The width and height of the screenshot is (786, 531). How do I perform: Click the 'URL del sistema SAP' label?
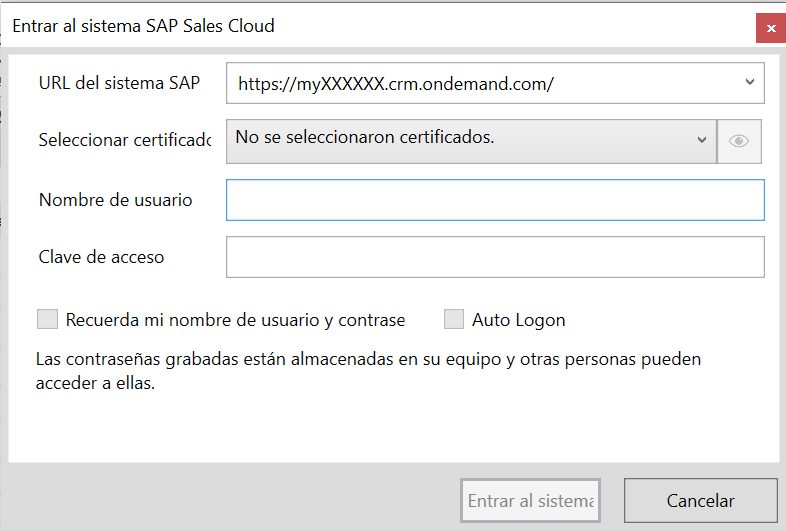119,83
